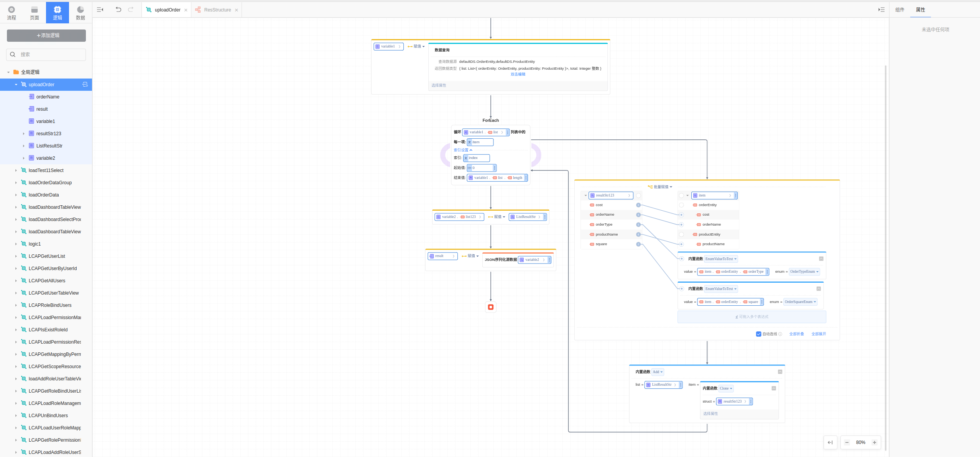Select the productEntity source radio

point(681,234)
